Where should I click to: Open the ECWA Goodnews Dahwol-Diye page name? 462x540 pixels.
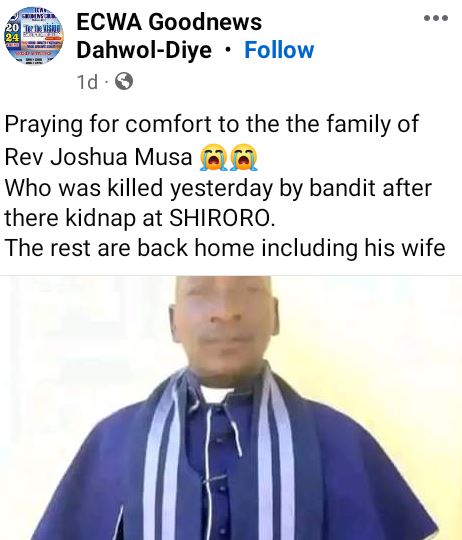(x=169, y=36)
